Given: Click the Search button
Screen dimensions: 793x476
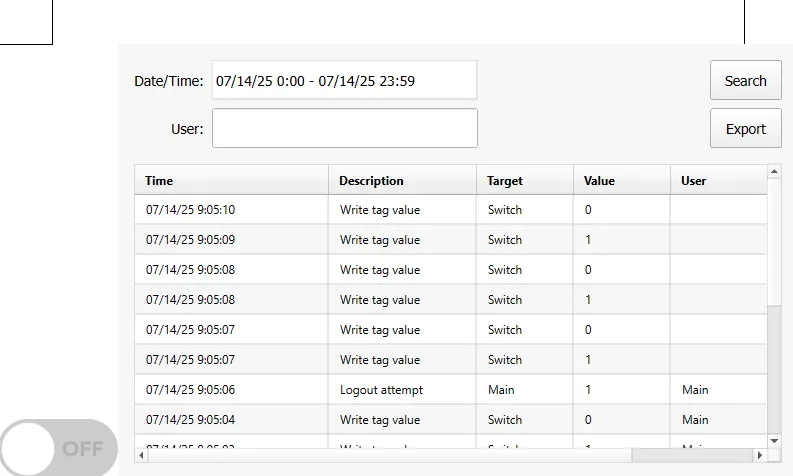Looking at the screenshot, I should (745, 81).
